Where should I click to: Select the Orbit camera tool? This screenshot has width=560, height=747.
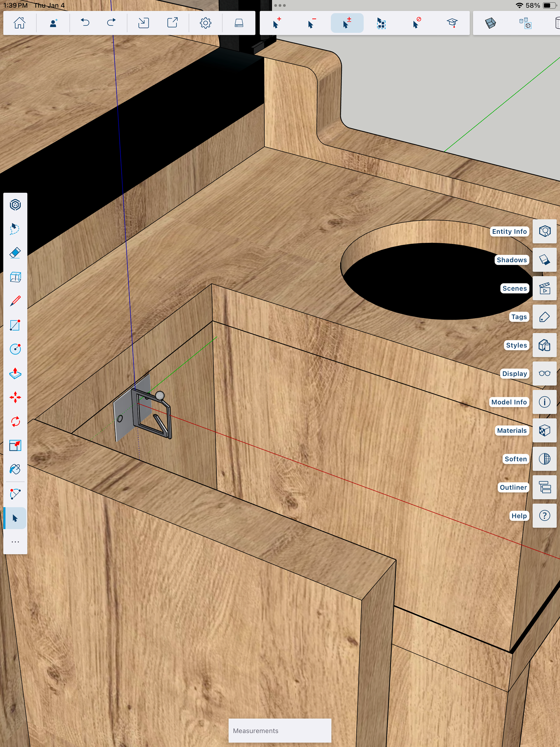click(15, 205)
